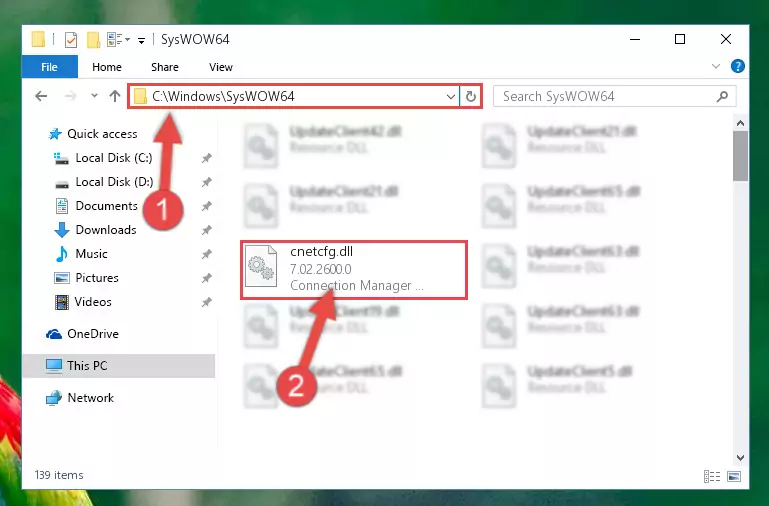Viewport: 769px width, 506px height.
Task: Select the cnetcfg.dll file
Action: [x=354, y=269]
